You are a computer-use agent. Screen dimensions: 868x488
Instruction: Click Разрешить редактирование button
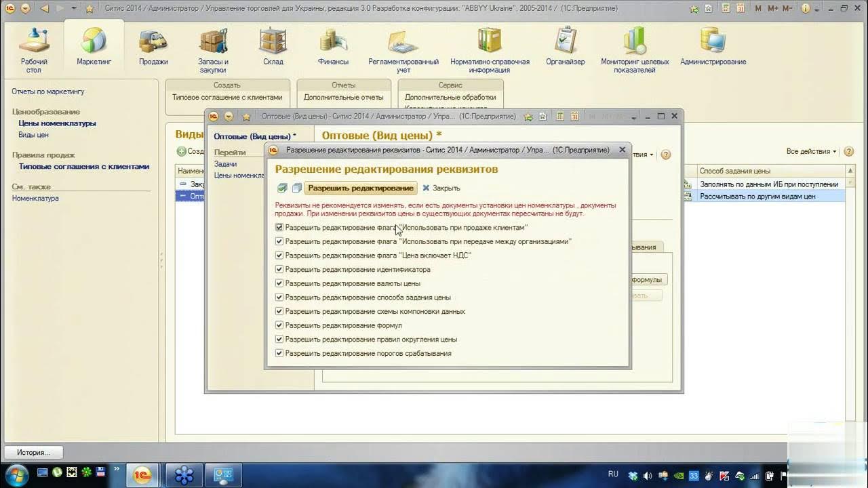(x=361, y=188)
